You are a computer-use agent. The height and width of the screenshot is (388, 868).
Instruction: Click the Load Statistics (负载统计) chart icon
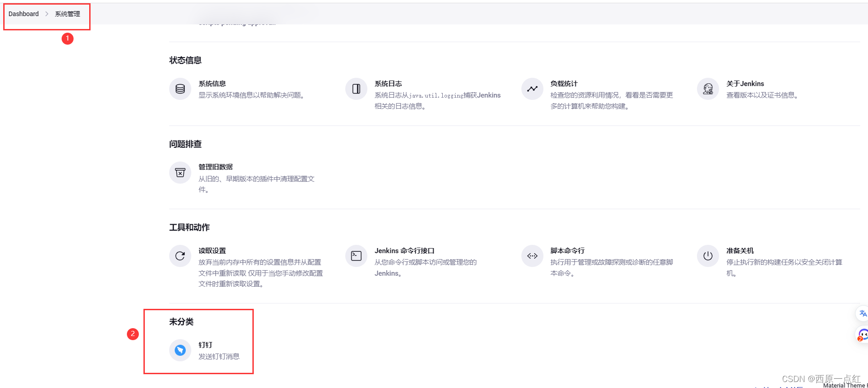532,89
